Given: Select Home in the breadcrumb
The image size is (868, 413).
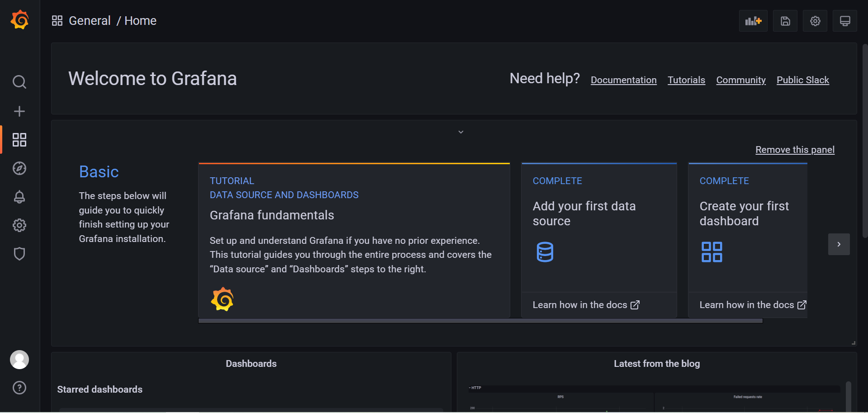Looking at the screenshot, I should (x=140, y=20).
